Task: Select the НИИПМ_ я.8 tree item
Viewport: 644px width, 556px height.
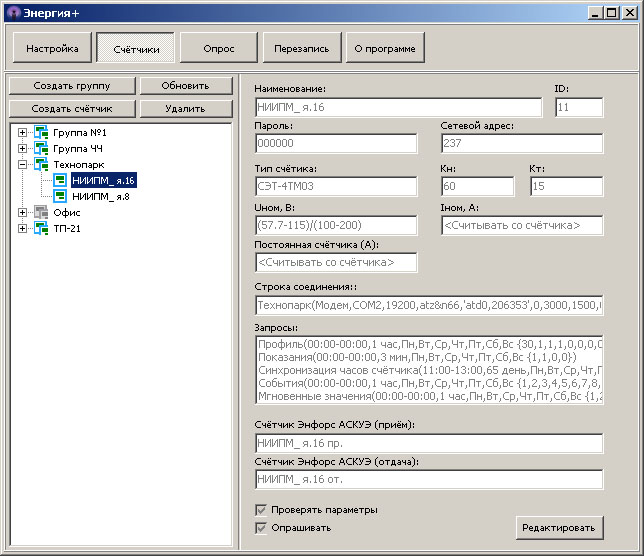Action: pos(101,196)
